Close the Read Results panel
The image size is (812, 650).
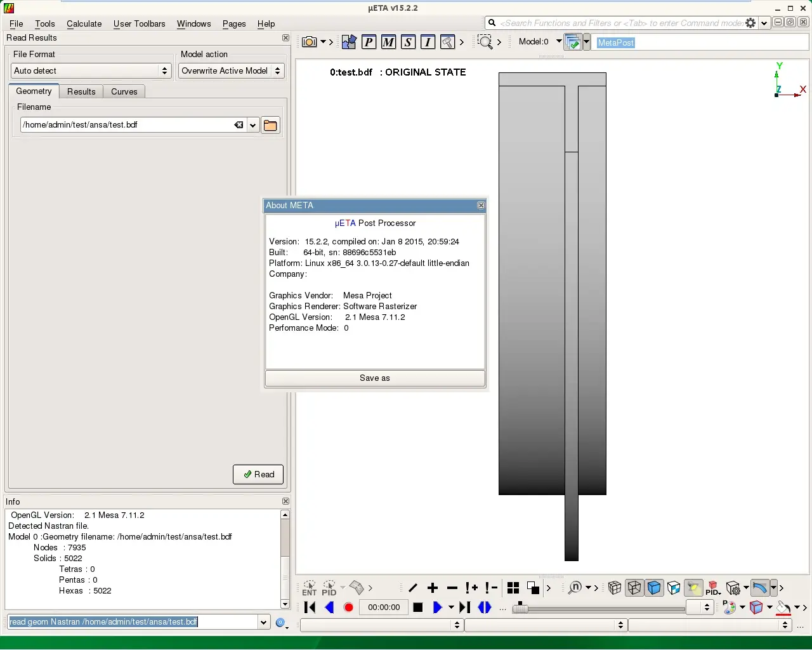(285, 38)
